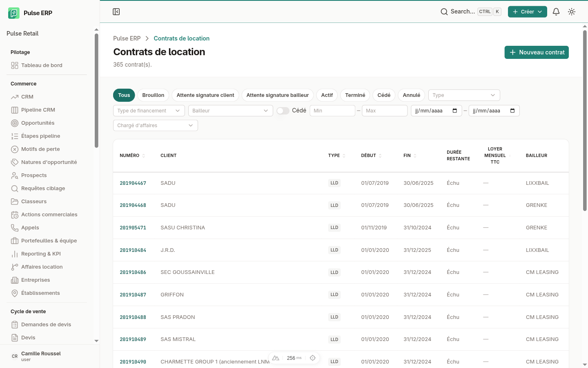Open contract 201910488 link
Viewport: 588px width, 368px height.
(133, 317)
